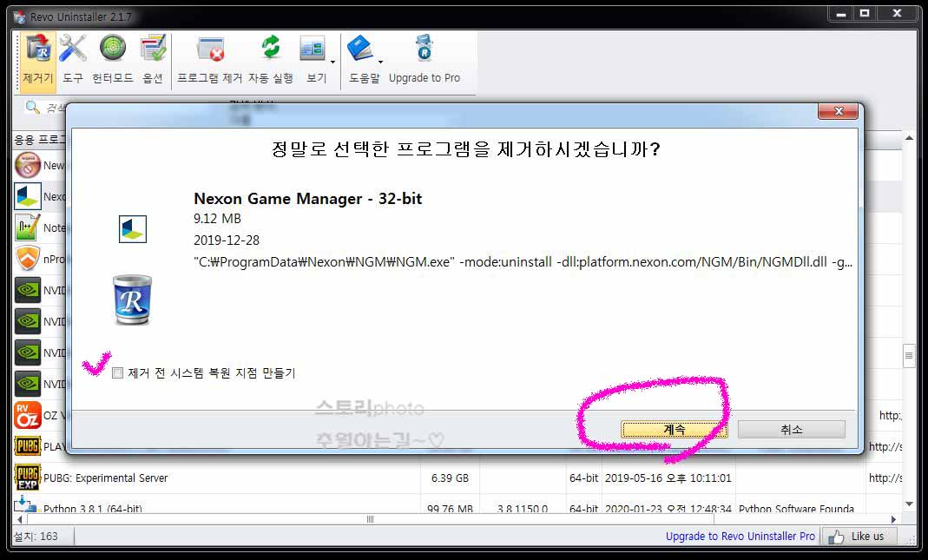Expand the 도움말 help dropdown arrow
928x560 pixels.
click(380, 62)
